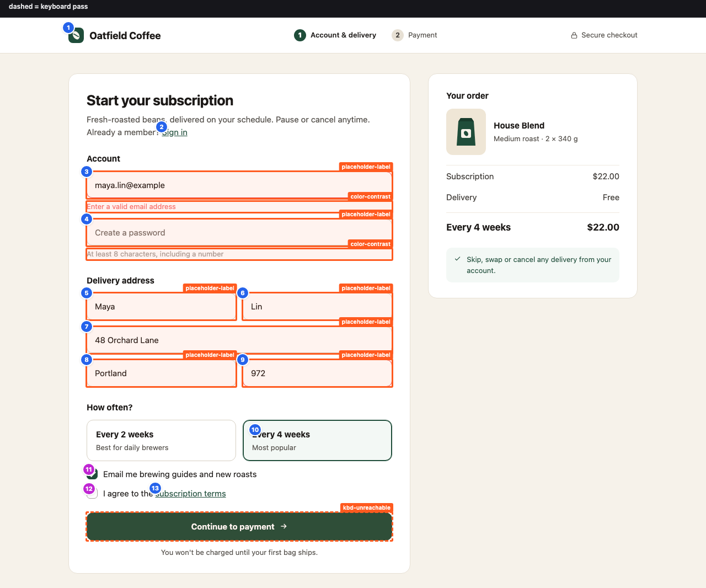The image size is (706, 588).
Task: Click 'Medium roast · 2 × 340 g' text
Action: coord(536,139)
